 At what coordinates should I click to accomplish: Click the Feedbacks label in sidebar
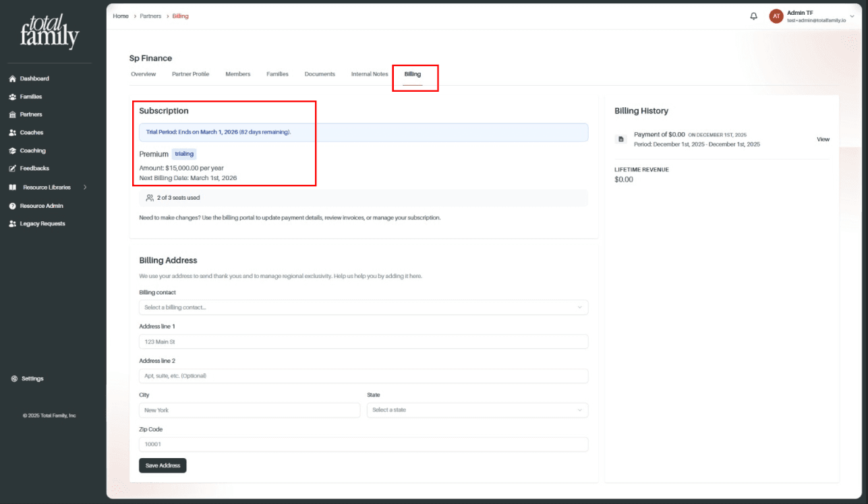point(34,169)
